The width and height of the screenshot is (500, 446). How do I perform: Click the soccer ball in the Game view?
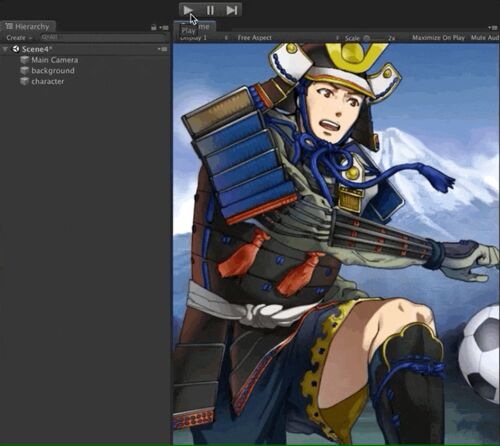tap(480, 353)
